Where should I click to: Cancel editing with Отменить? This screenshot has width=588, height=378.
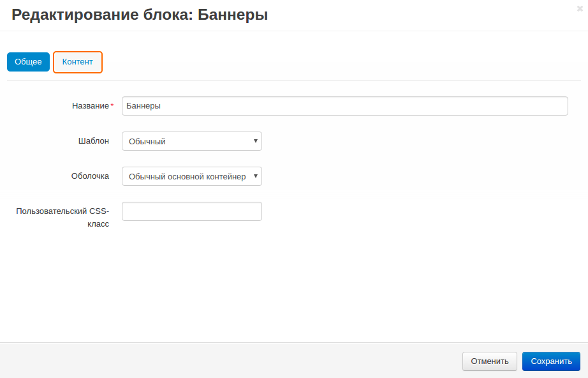(x=489, y=361)
